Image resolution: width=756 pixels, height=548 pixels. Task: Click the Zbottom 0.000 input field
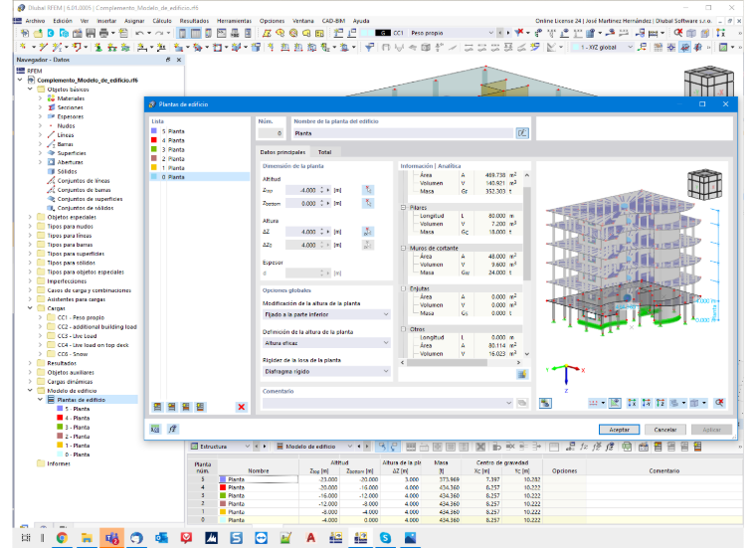[302, 204]
